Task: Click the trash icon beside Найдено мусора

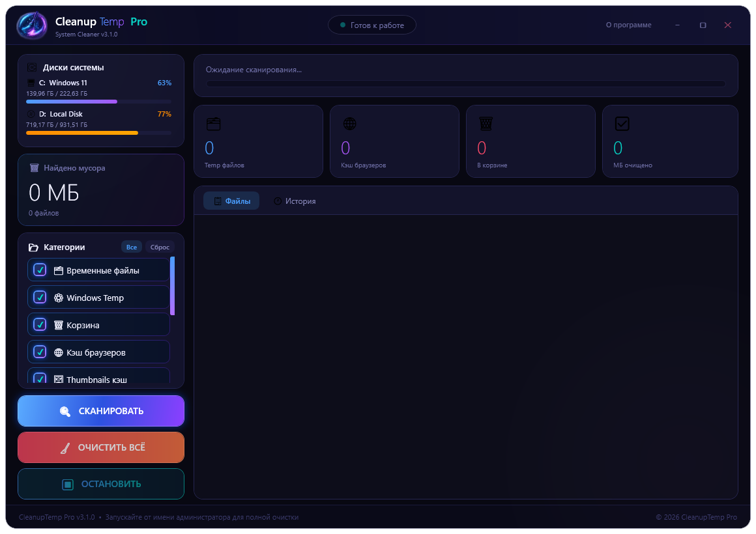Action: 35,168
